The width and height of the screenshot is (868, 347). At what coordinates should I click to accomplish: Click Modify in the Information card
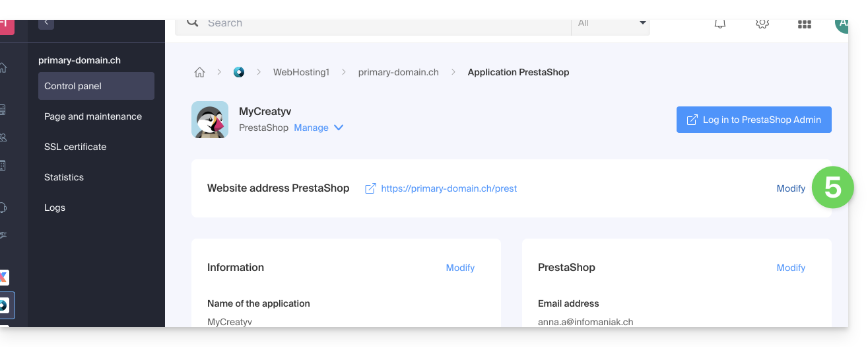460,268
